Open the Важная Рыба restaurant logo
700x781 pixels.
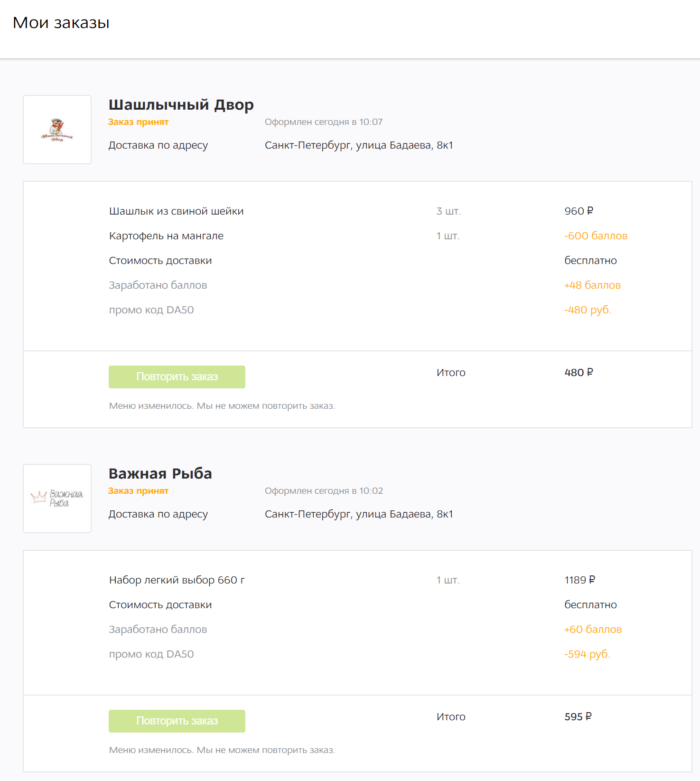(57, 499)
